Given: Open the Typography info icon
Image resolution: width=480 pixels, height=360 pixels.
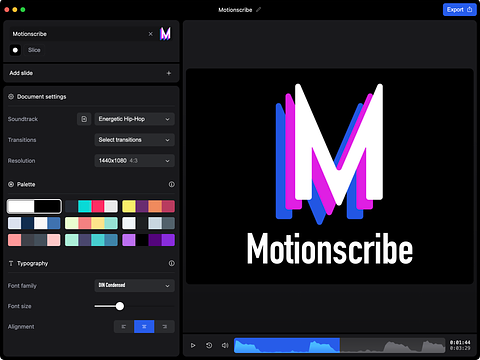Looking at the screenshot, I should (171, 263).
